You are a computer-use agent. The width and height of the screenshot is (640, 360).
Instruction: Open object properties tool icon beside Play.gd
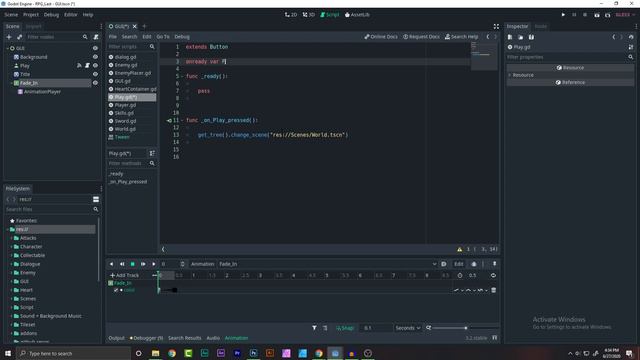pyautogui.click(x=631, y=47)
